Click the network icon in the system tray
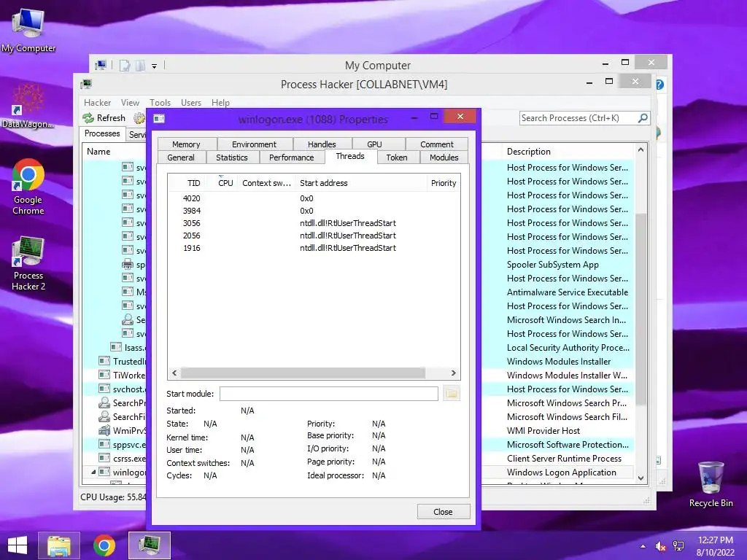747x560 pixels. point(678,546)
